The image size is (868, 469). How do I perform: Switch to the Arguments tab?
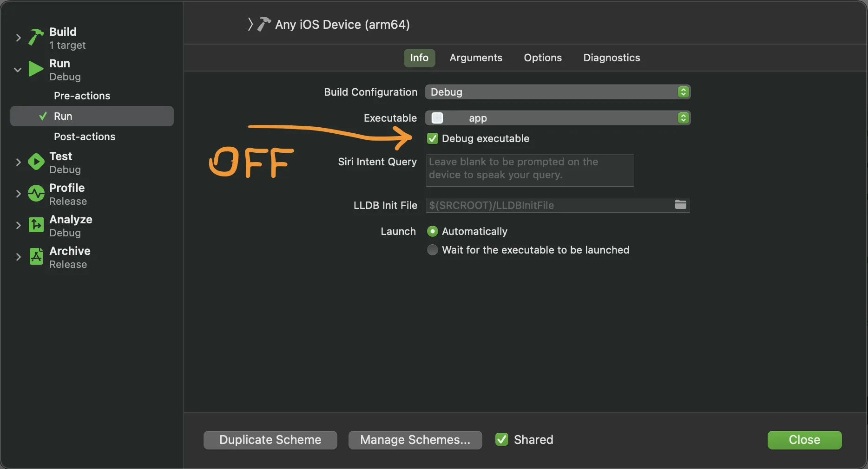[475, 58]
